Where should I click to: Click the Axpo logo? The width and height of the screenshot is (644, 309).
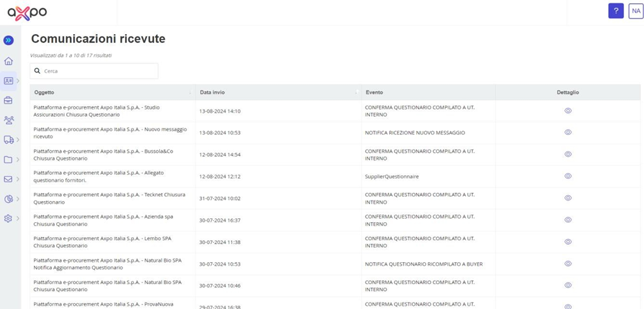tap(27, 13)
